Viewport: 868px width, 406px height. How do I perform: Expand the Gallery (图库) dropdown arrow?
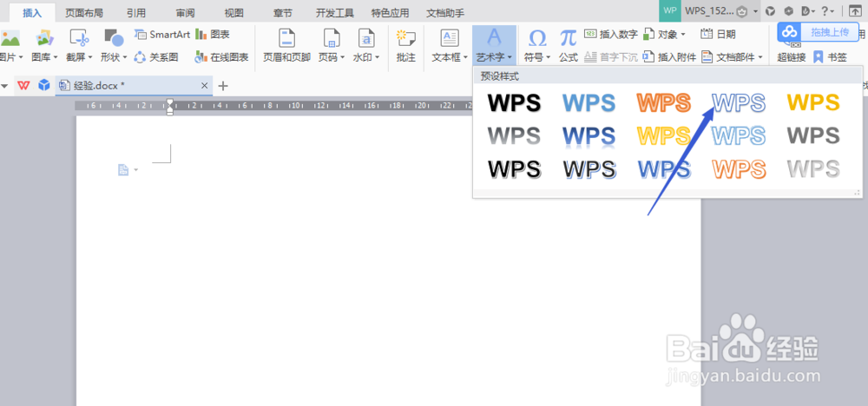point(56,57)
